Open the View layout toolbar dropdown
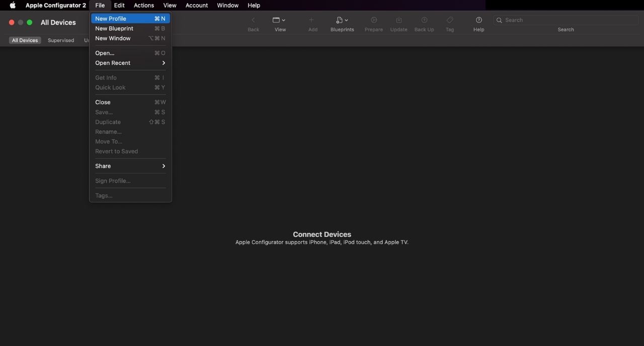This screenshot has width=644, height=346. [279, 20]
